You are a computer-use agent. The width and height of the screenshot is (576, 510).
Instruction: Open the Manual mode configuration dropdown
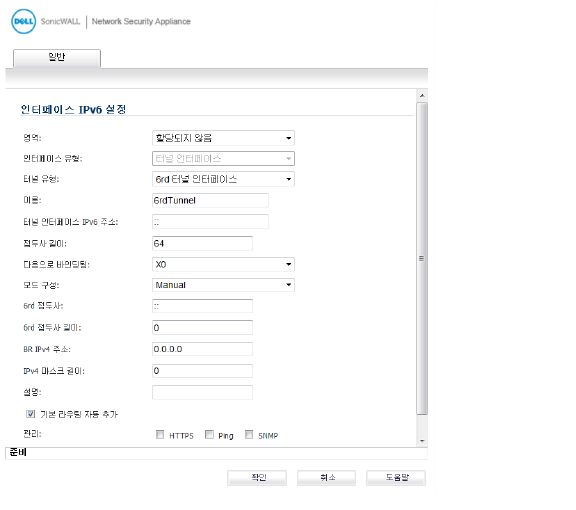coord(223,285)
